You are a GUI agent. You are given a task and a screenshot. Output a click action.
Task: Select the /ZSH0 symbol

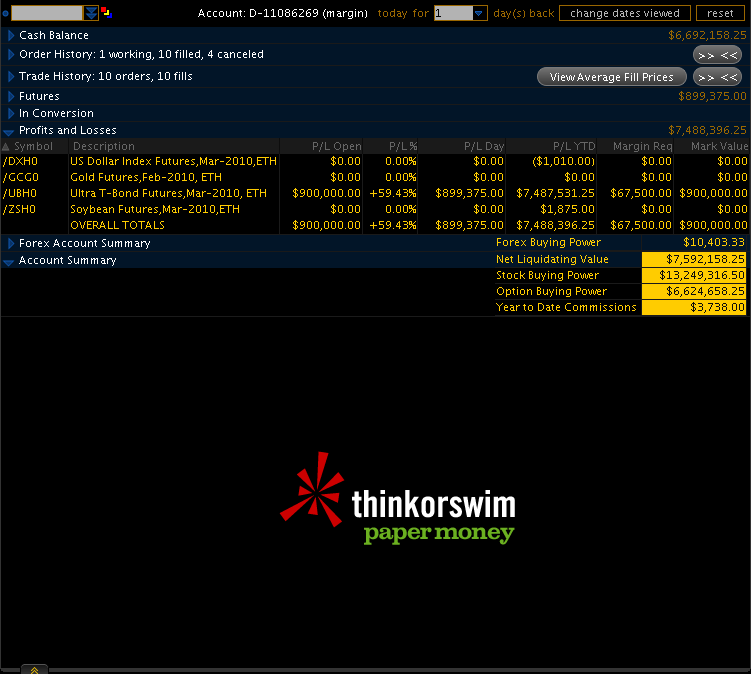click(19, 209)
